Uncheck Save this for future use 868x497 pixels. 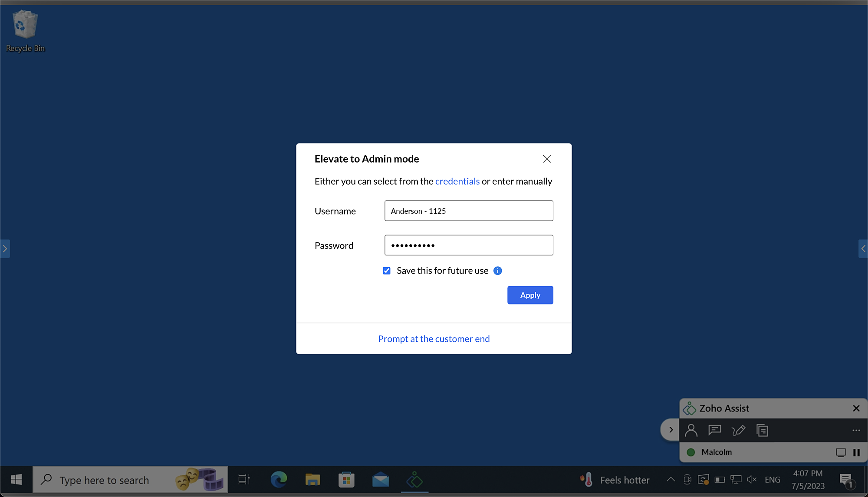click(387, 271)
